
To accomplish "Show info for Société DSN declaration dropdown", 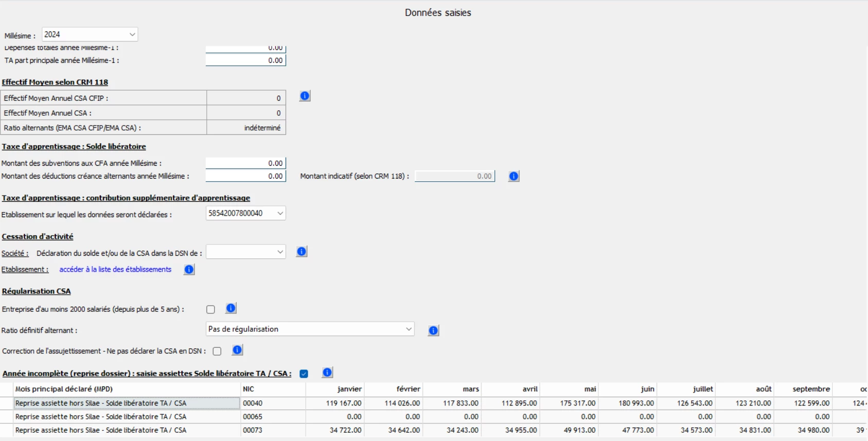I will pyautogui.click(x=302, y=252).
